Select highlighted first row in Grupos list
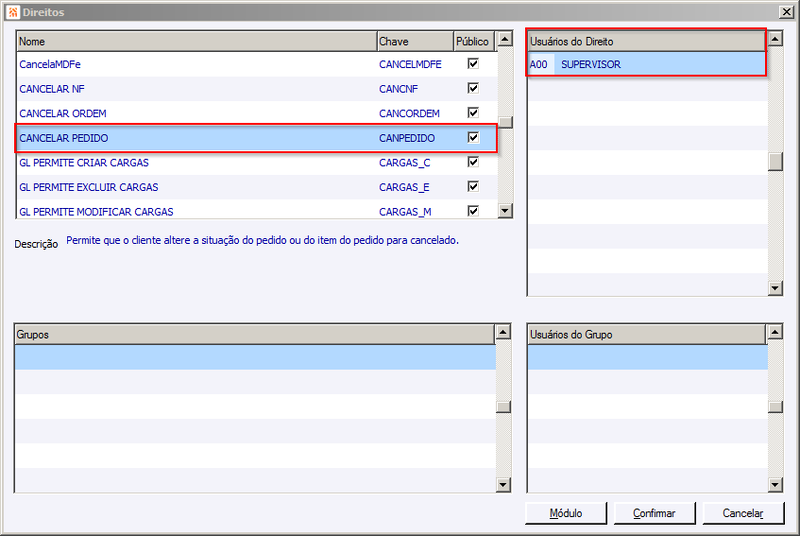800x536 pixels. [255, 358]
